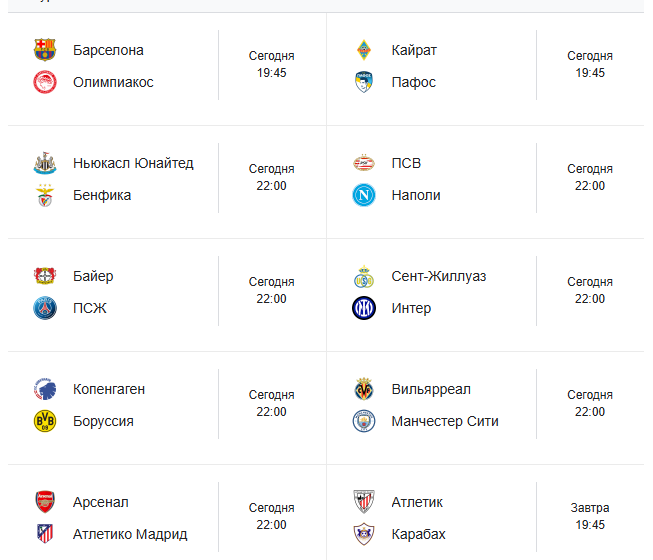Open the Бенфика team link
653x560 pixels.
coord(102,195)
